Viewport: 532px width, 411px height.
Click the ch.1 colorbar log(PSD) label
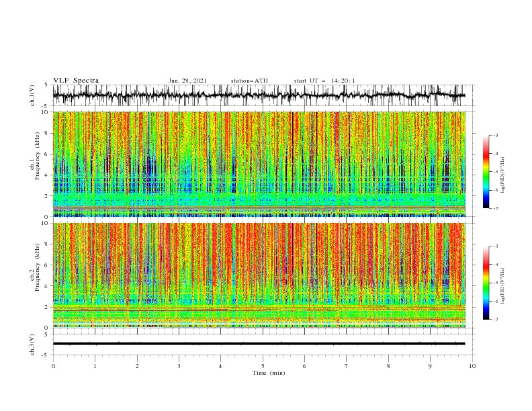click(x=502, y=175)
